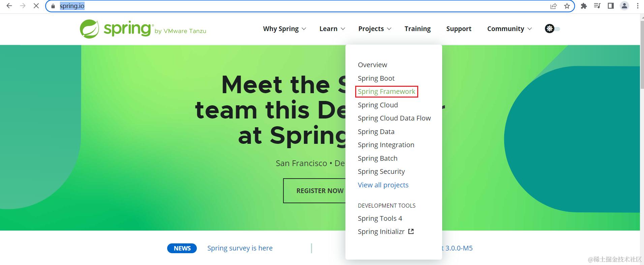
Task: Click the NEWS badge
Action: [182, 248]
